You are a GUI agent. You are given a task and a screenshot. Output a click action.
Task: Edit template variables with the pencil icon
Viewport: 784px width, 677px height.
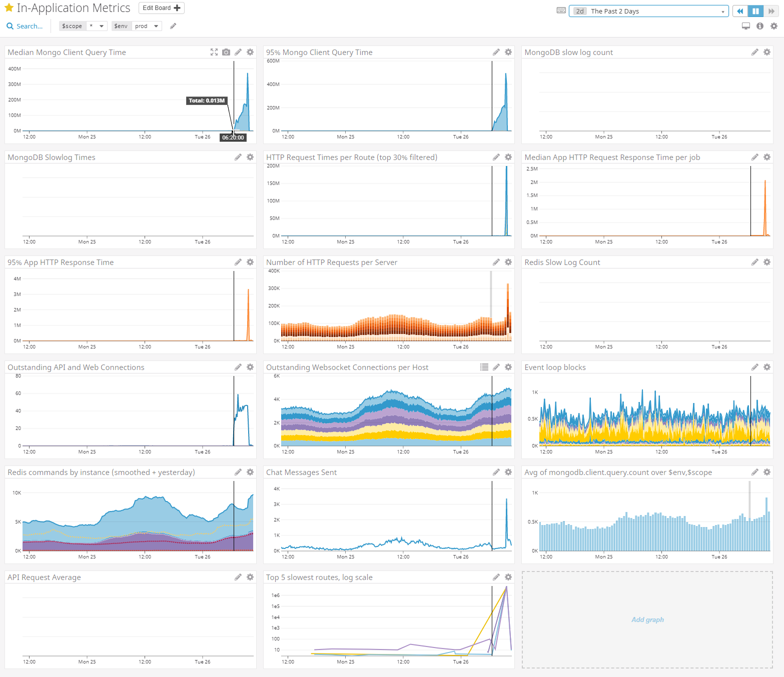[x=173, y=26]
